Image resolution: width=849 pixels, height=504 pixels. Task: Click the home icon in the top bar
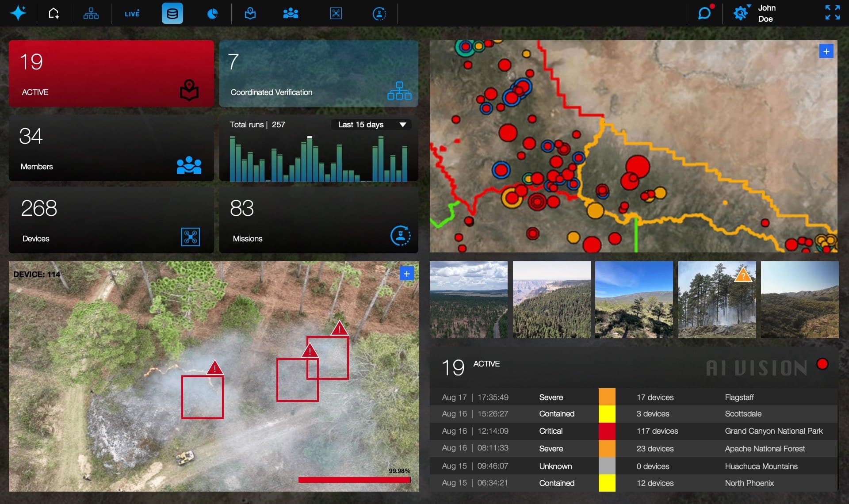click(54, 13)
